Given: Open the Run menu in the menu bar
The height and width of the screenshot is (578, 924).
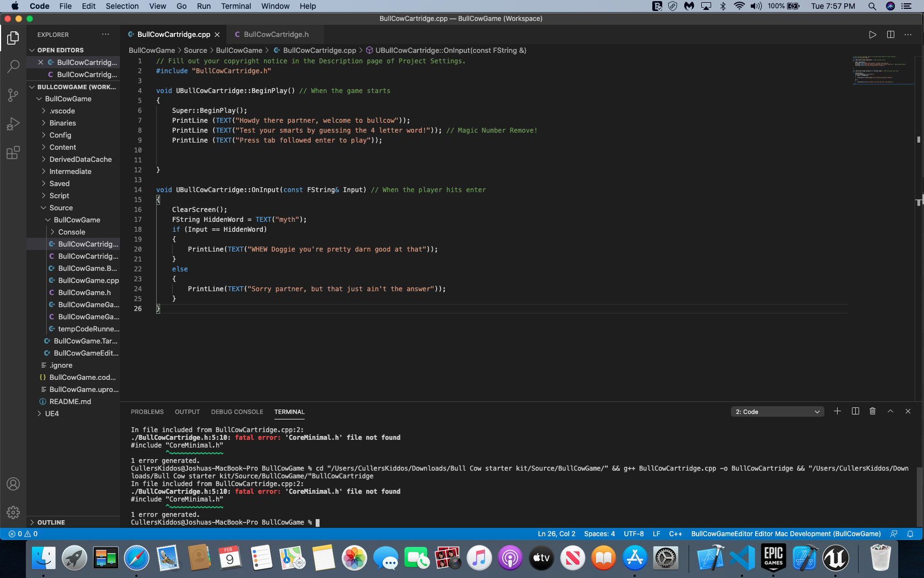Looking at the screenshot, I should click(204, 6).
